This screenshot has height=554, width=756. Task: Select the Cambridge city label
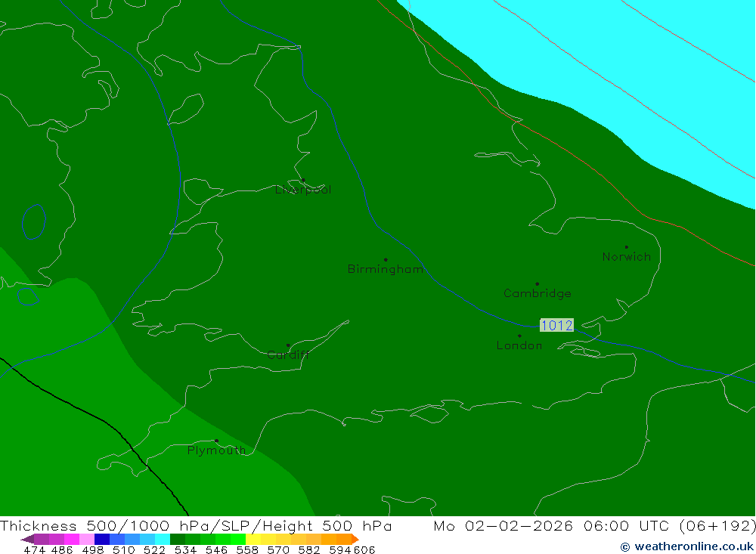(537, 293)
